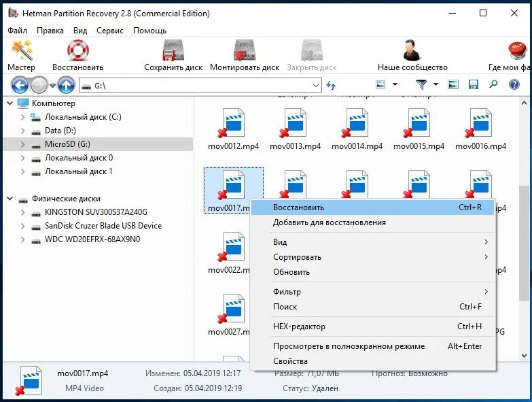532x402 pixels.
Task: Open the Правка menu
Action: click(x=50, y=31)
